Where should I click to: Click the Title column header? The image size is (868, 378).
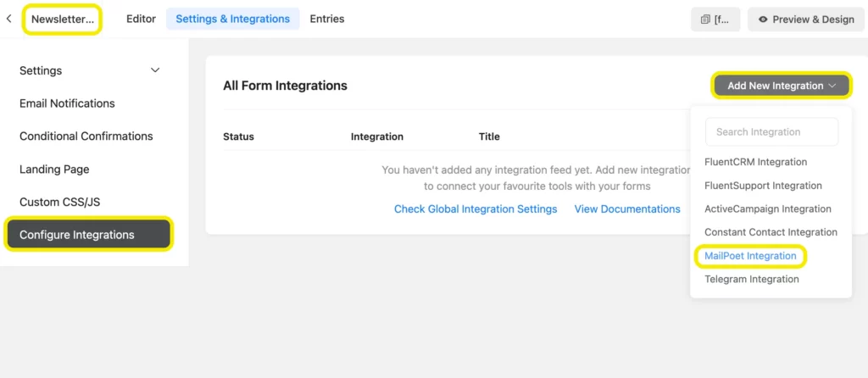tap(489, 136)
